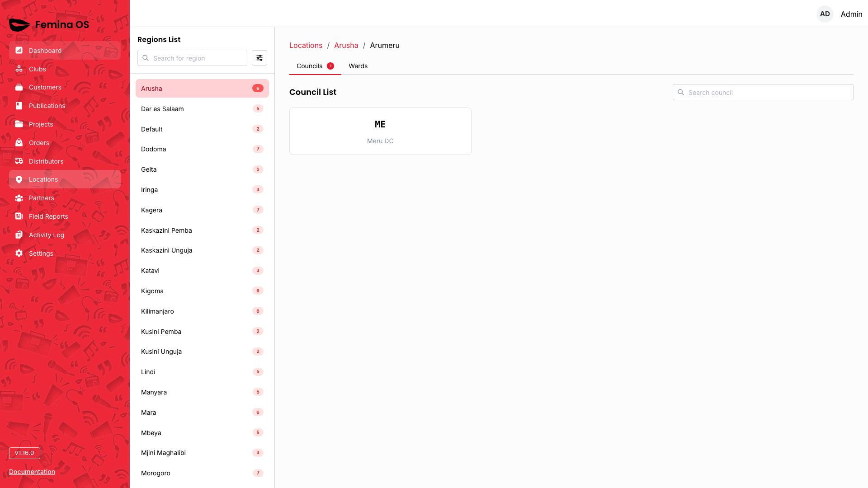Click the Distributors truck icon

(19, 161)
